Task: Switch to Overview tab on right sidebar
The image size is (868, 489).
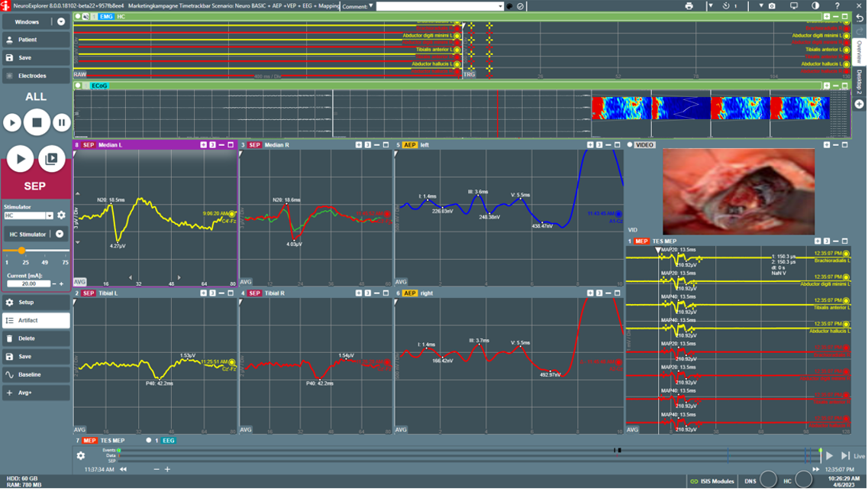Action: (x=859, y=52)
